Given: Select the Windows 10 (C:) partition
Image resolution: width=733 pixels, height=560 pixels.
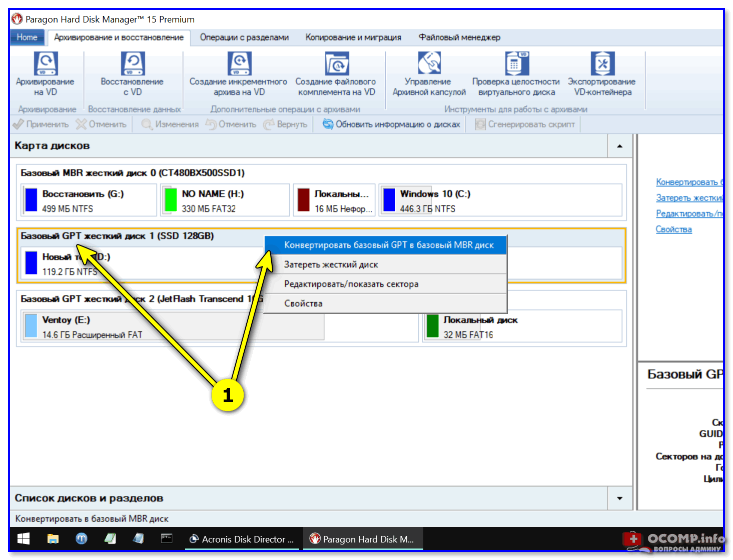Looking at the screenshot, I should pyautogui.click(x=500, y=200).
